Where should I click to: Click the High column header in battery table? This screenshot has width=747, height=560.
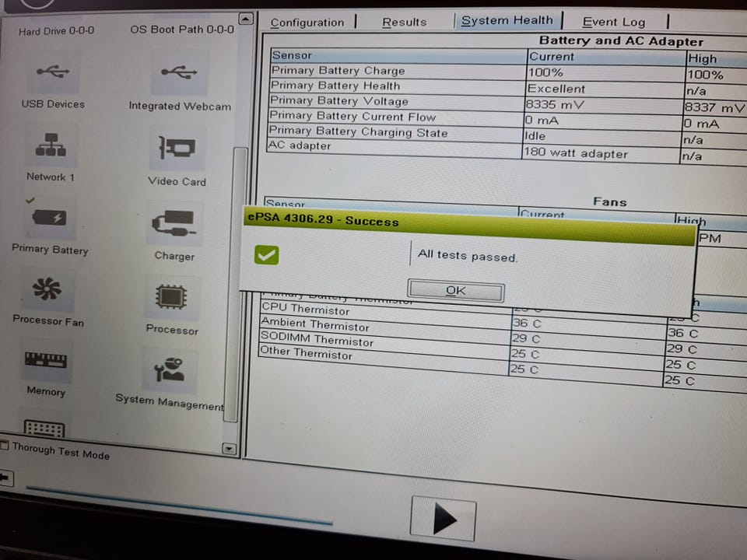tap(717, 58)
